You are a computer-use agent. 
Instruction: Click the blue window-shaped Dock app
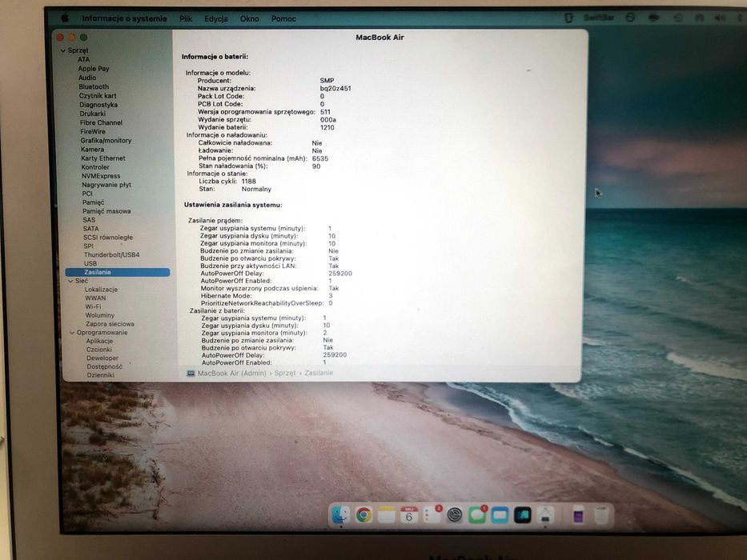pos(500,515)
